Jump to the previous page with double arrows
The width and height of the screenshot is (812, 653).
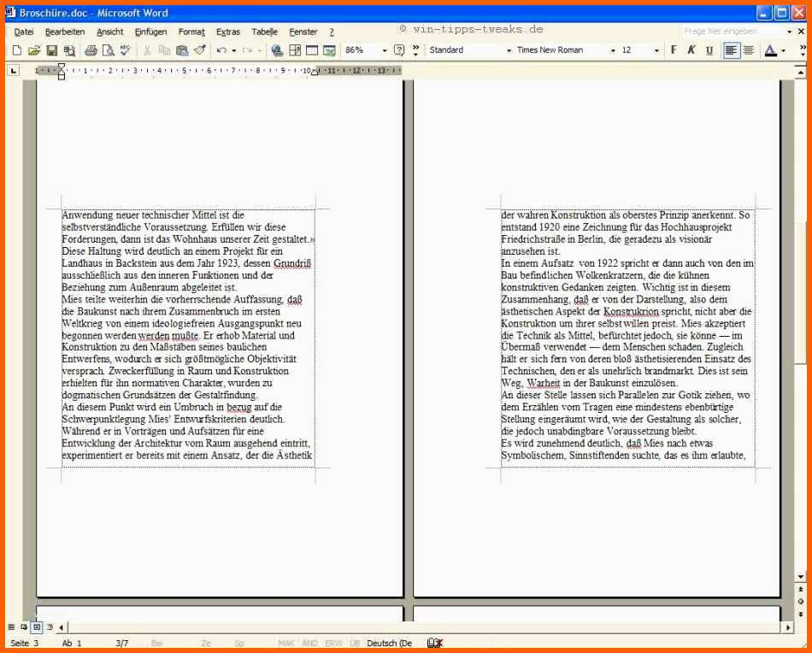(x=801, y=589)
